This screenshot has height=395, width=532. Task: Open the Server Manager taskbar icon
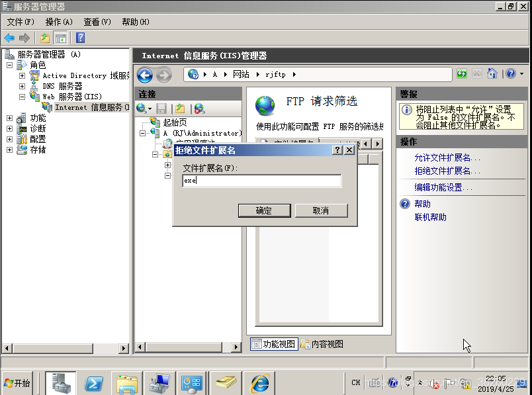click(61, 383)
